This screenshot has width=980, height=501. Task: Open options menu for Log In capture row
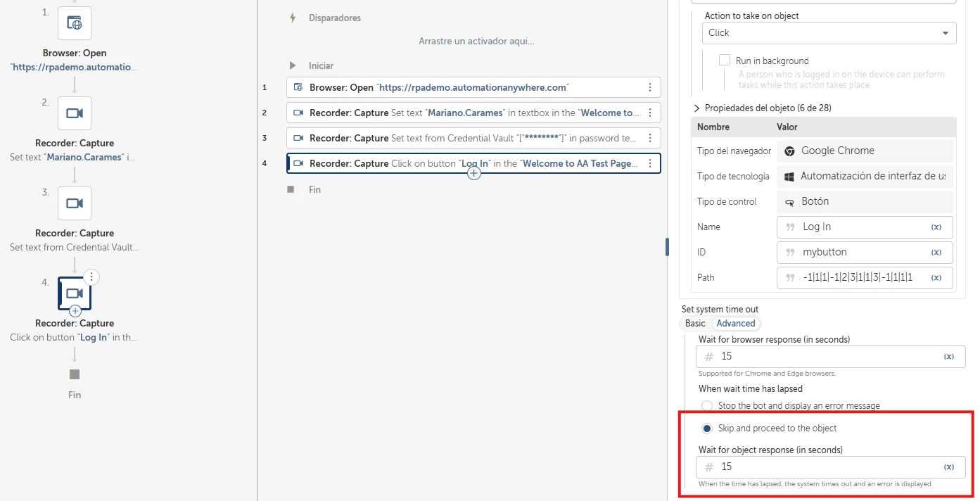tap(650, 163)
